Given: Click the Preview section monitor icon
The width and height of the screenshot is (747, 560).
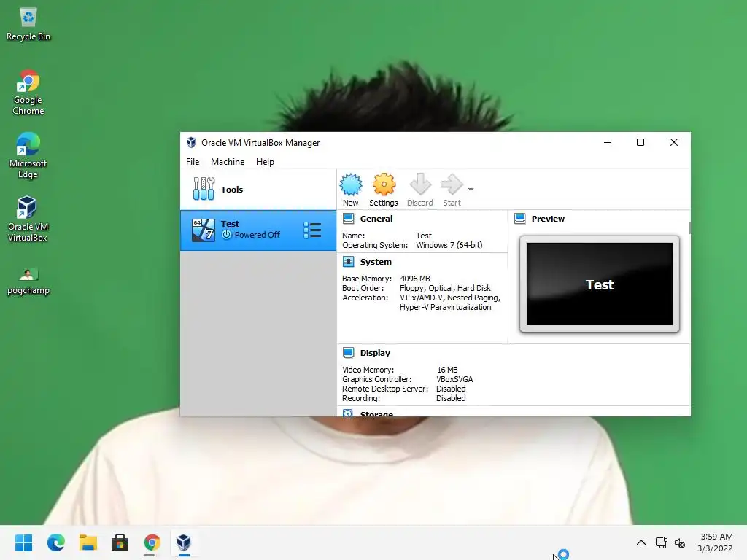Looking at the screenshot, I should click(519, 219).
